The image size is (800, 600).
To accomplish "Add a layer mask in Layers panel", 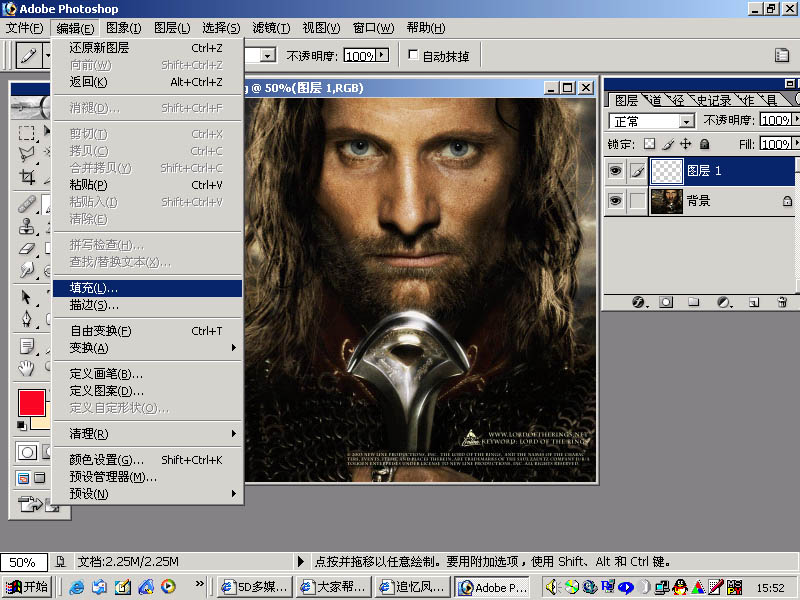I will point(666,302).
